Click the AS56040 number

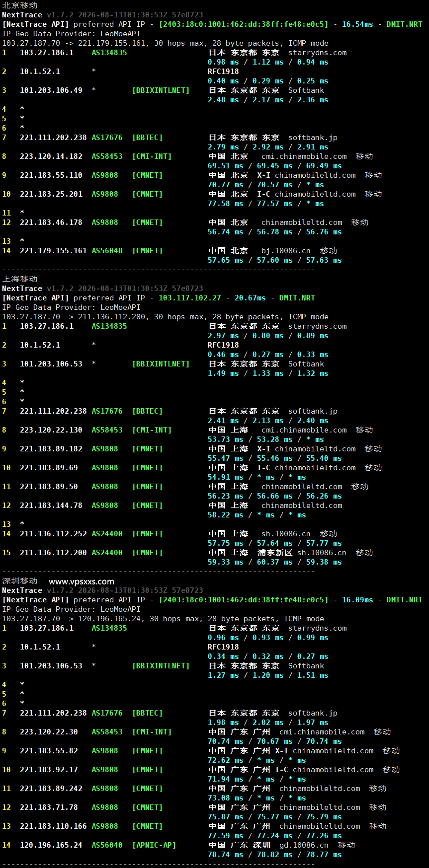[x=107, y=845]
